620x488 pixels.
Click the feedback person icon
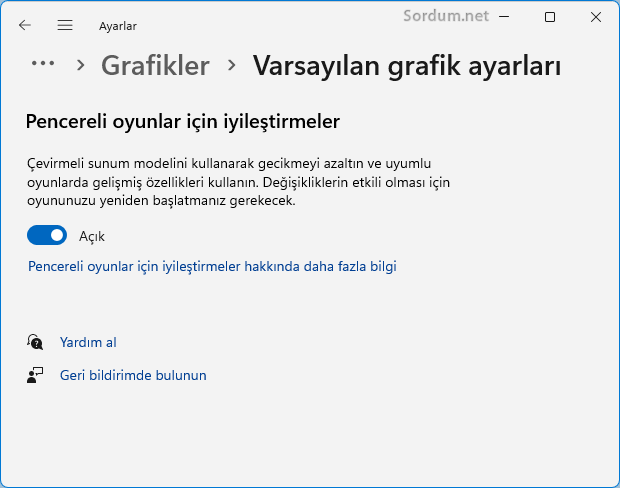(35, 375)
